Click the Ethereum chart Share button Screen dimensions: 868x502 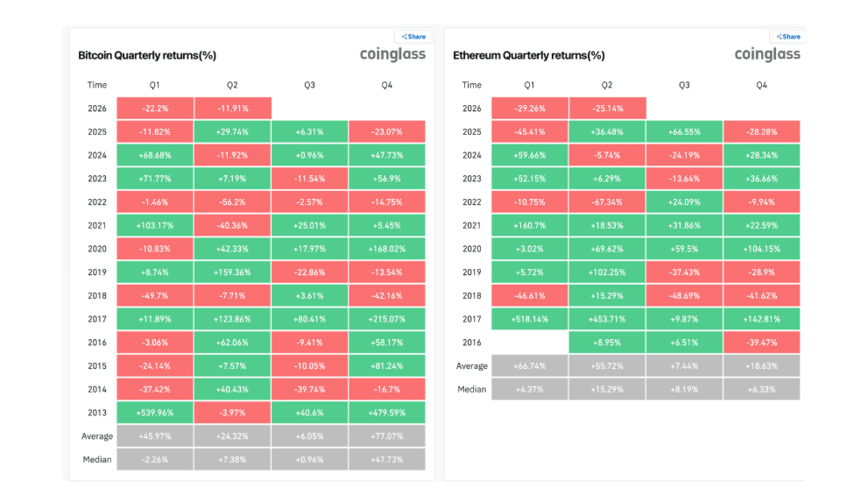coord(787,37)
